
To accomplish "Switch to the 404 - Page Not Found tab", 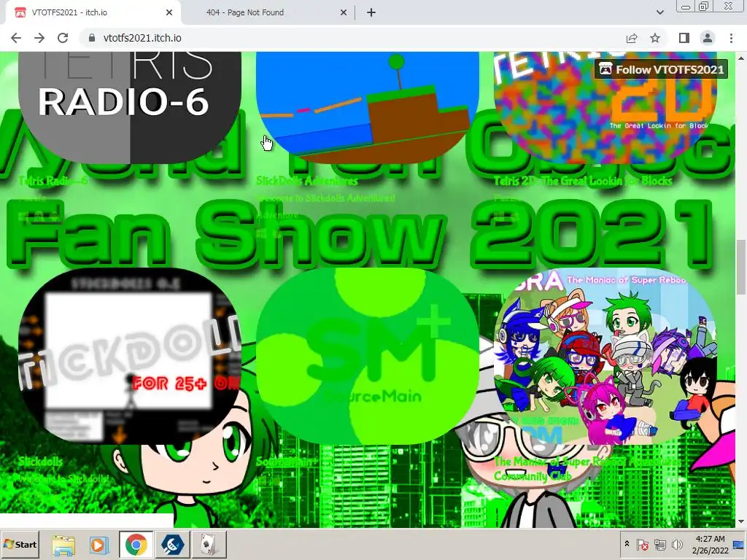I will coord(268,12).
